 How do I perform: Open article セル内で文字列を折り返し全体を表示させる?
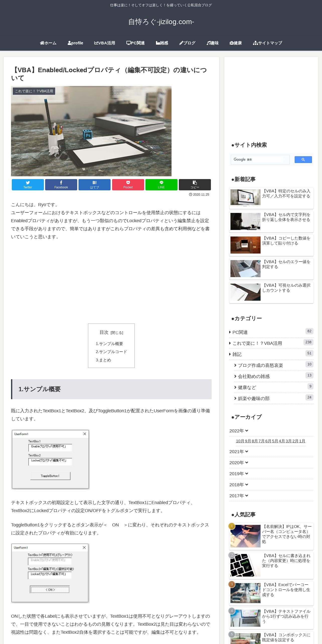(x=271, y=222)
